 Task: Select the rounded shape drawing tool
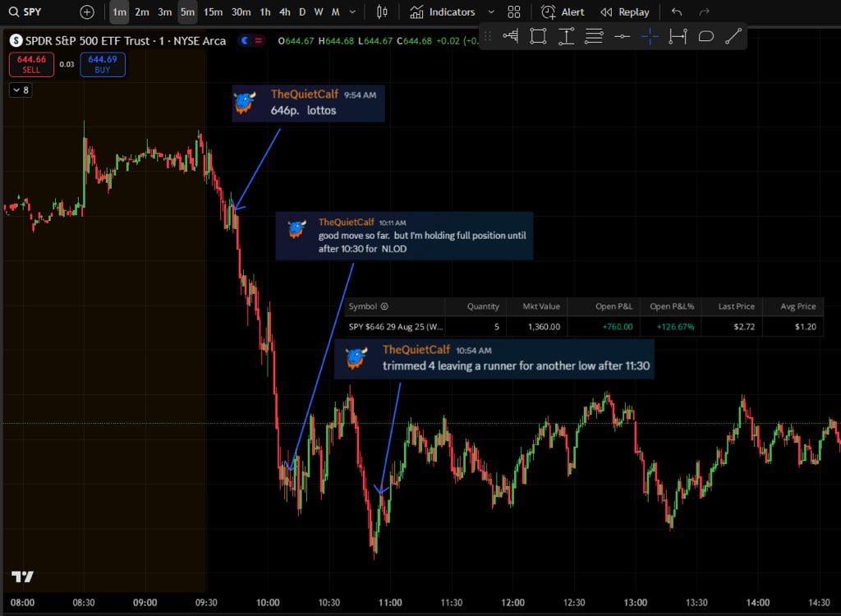pos(705,36)
